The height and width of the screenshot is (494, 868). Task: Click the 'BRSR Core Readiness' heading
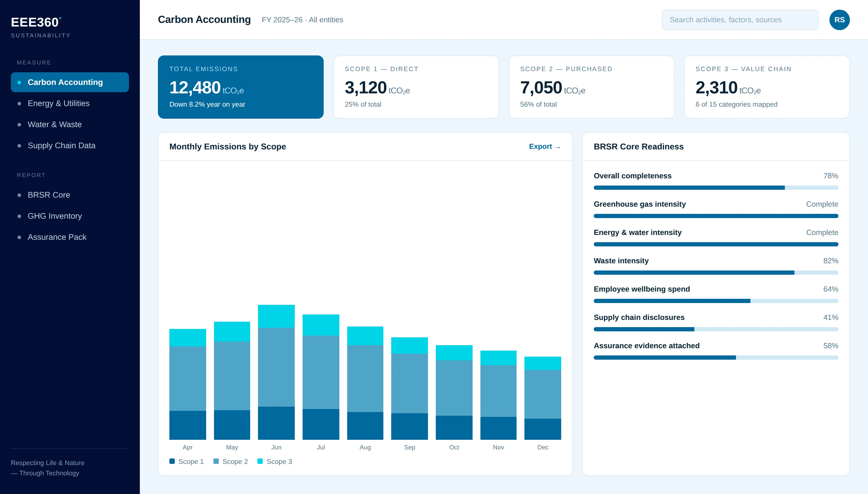tap(638, 147)
